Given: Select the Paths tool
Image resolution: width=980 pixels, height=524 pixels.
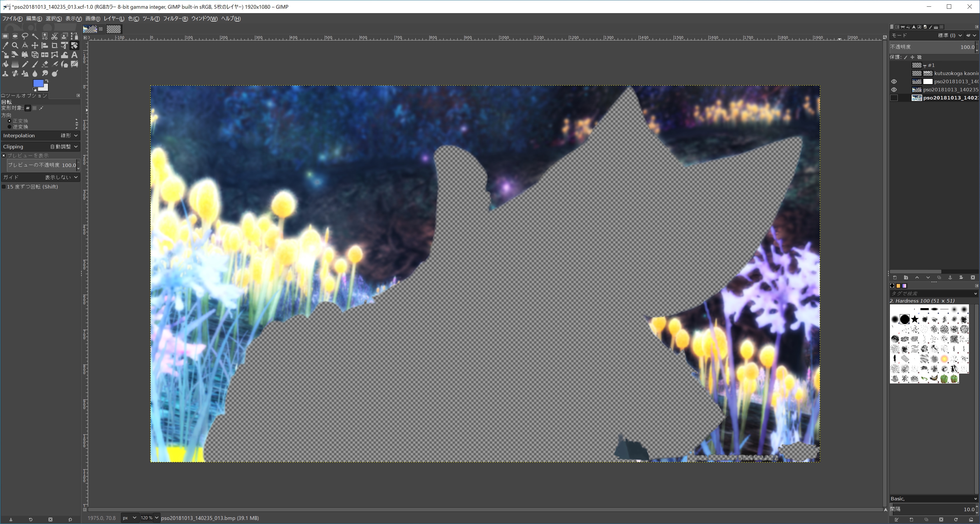Looking at the screenshot, I should tap(74, 36).
